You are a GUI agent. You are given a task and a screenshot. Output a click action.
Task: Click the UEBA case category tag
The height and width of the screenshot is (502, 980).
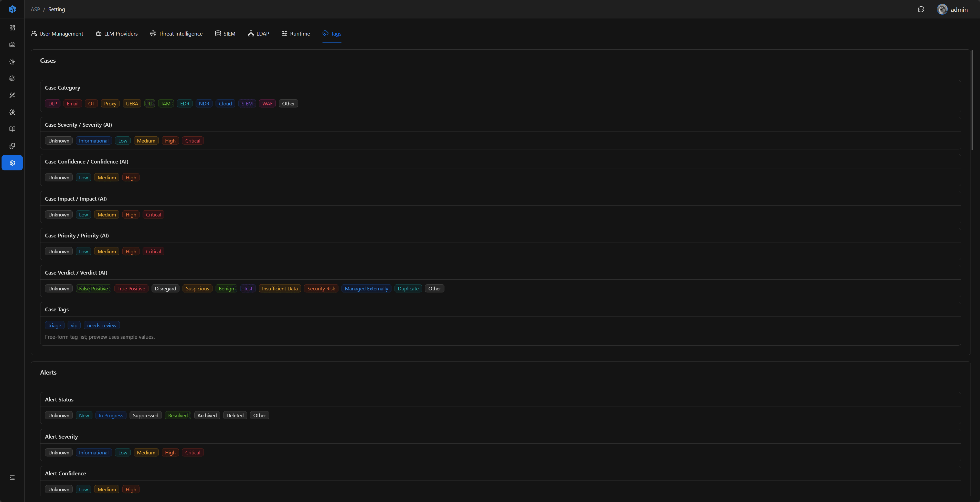point(132,103)
